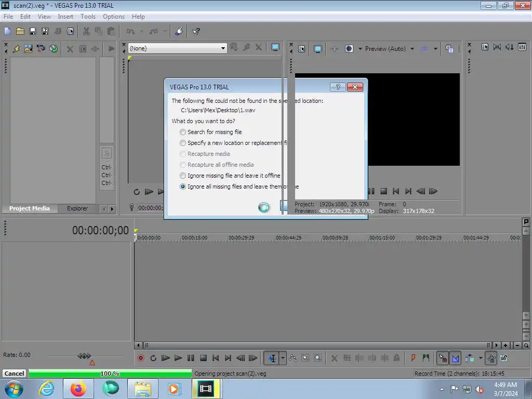
Task: Expand the Redo history dropdown arrow
Action: 165,31
